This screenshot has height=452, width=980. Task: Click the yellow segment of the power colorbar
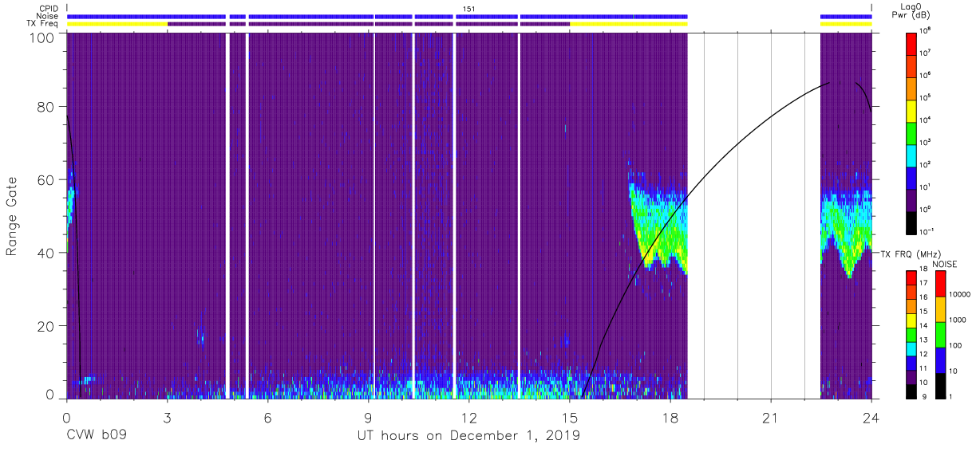click(x=911, y=110)
